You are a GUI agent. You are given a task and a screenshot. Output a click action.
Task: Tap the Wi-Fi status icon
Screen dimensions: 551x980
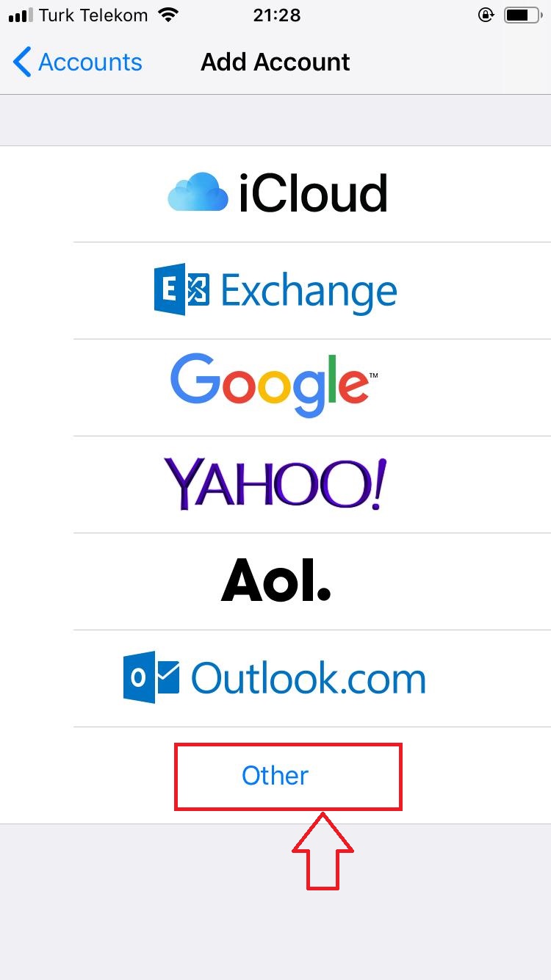point(168,15)
